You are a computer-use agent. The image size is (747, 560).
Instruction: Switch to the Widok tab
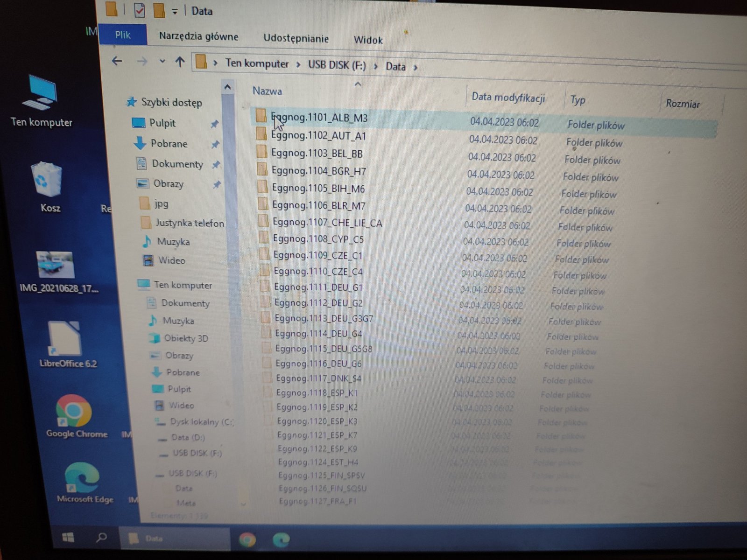click(x=368, y=40)
